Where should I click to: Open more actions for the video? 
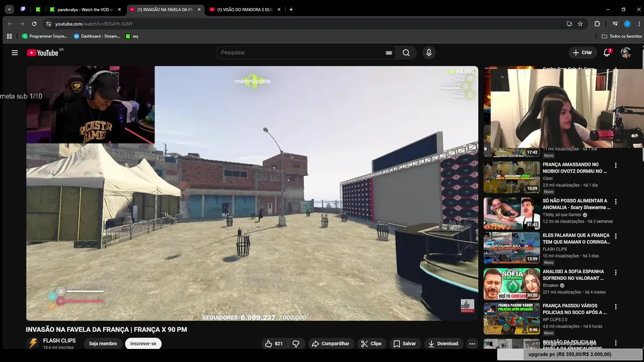click(472, 344)
